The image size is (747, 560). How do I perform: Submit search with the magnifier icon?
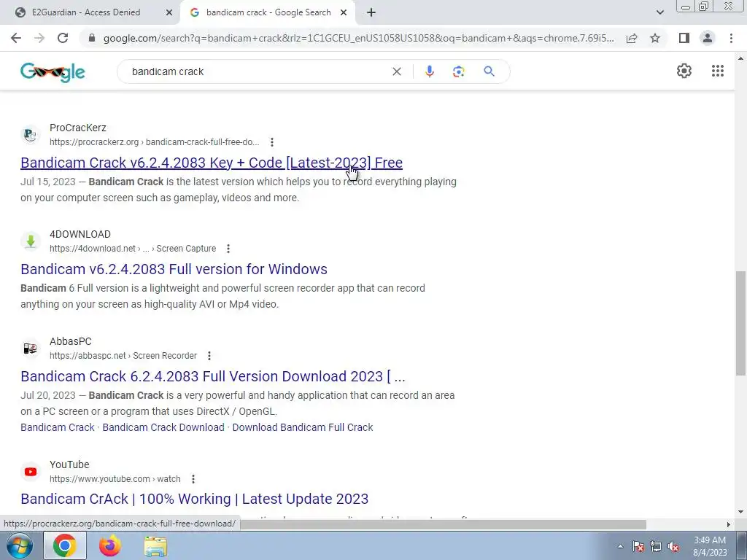click(x=489, y=71)
